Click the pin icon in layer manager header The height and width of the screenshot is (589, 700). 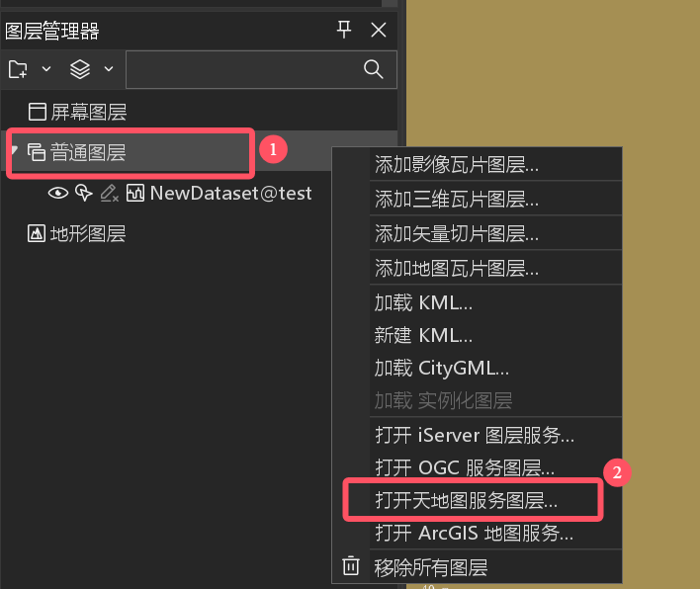click(344, 30)
